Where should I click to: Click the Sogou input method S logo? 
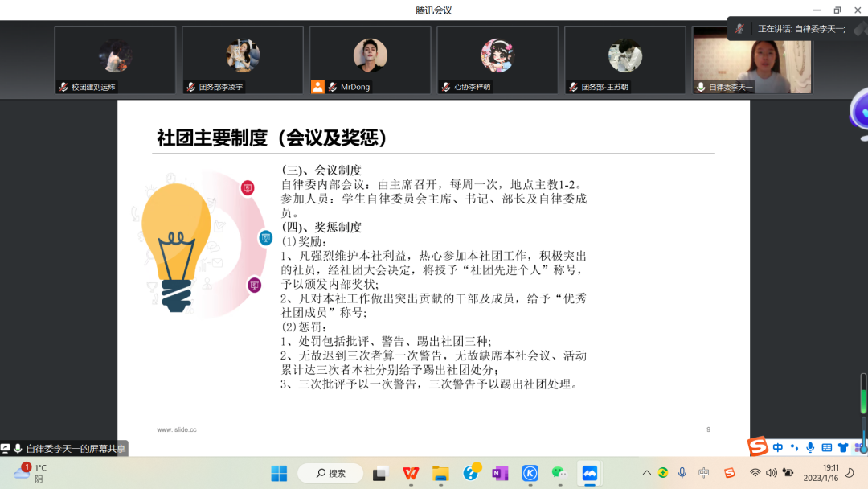pos(757,446)
